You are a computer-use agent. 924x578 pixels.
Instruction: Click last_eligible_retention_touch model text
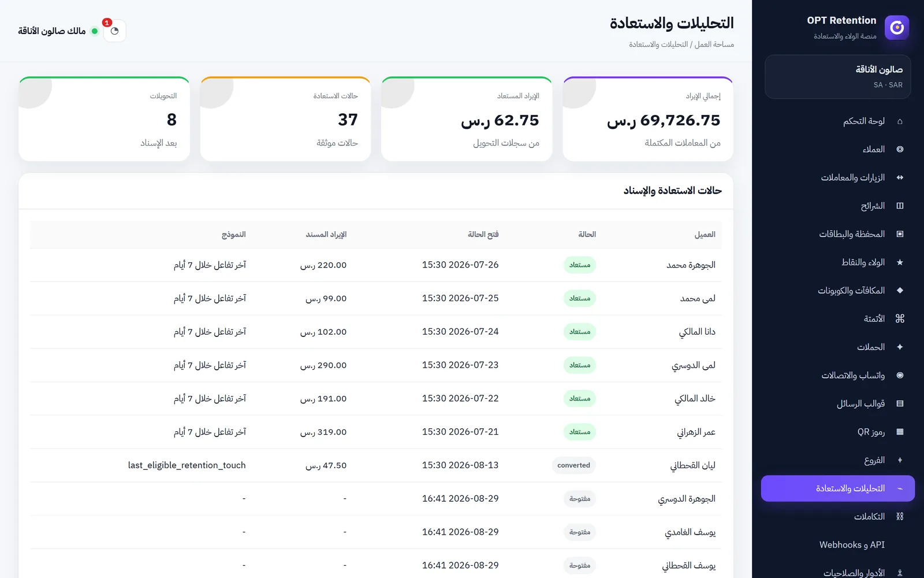(187, 465)
